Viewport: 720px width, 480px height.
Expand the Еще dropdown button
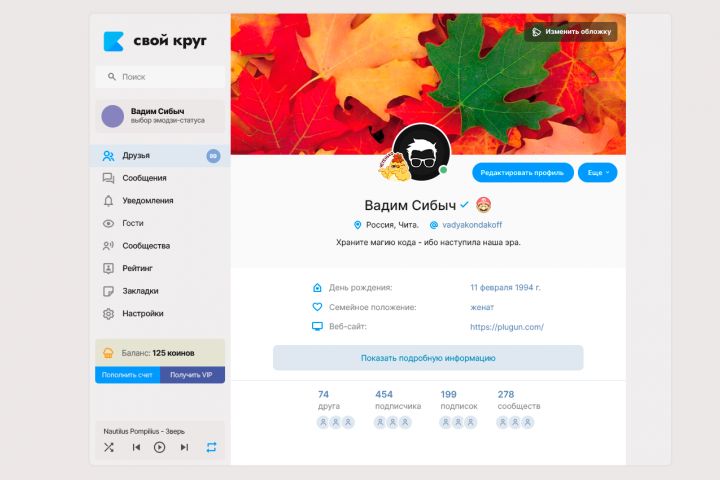click(x=597, y=173)
